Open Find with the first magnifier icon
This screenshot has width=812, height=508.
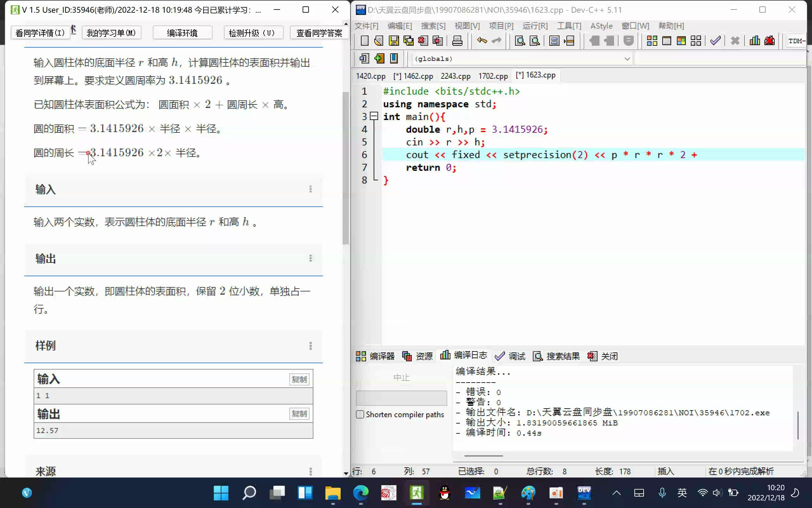520,41
